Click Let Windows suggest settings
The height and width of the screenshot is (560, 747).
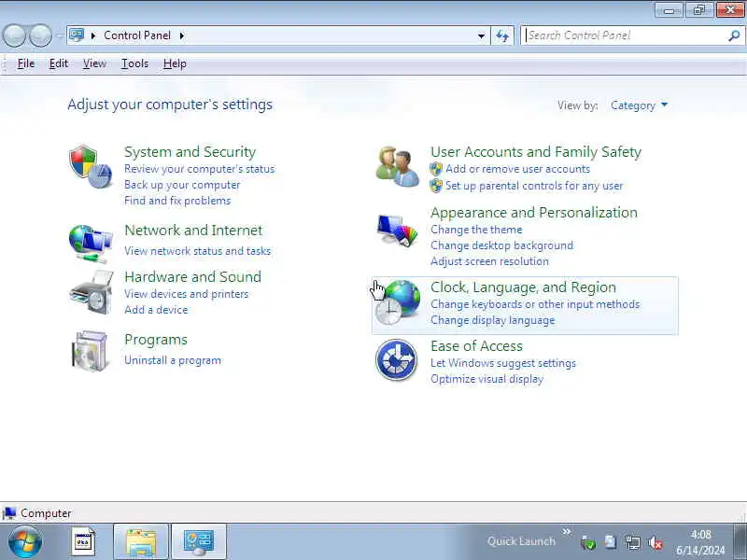coord(503,363)
